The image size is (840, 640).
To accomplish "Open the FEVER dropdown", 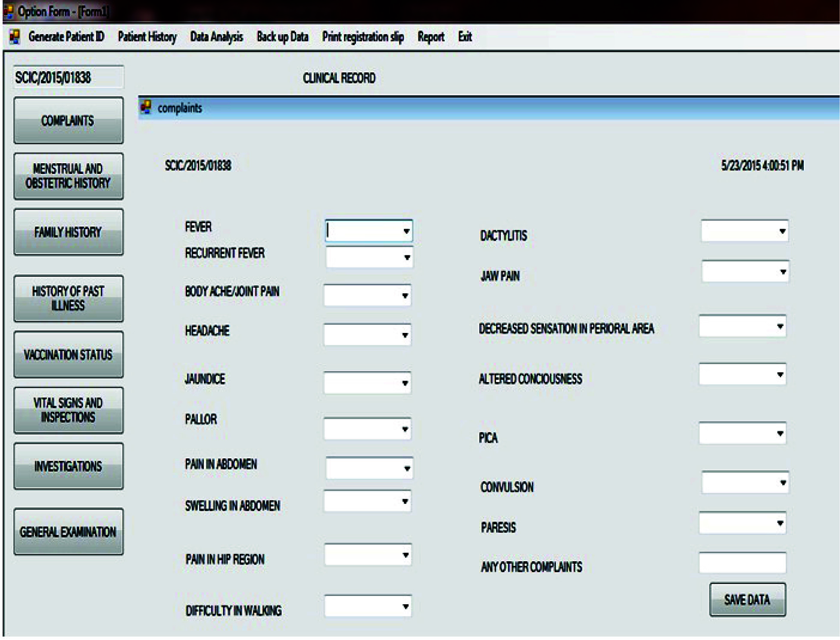I will tap(406, 231).
